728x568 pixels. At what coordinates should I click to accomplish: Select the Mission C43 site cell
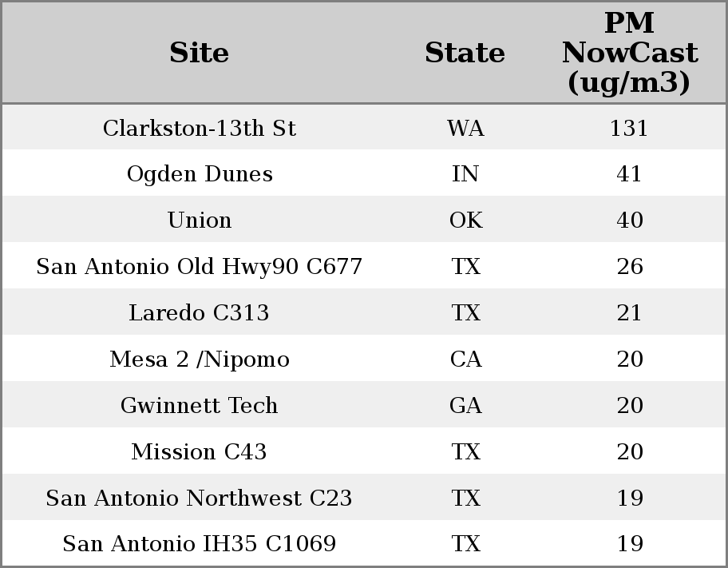pyautogui.click(x=200, y=452)
